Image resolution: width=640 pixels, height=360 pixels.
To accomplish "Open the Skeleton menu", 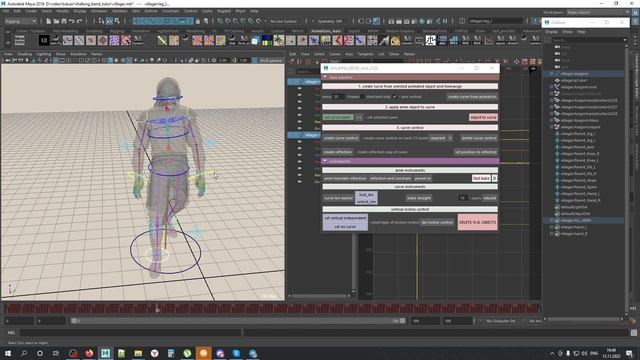I will coord(120,11).
